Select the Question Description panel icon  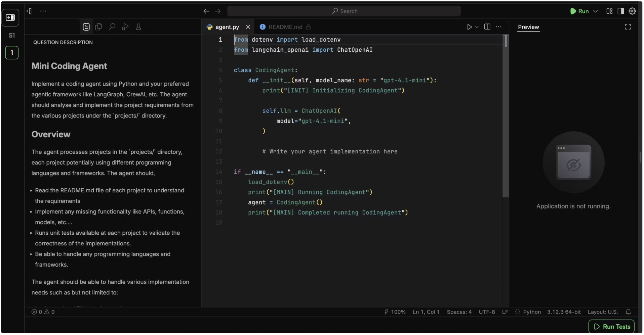(x=86, y=27)
